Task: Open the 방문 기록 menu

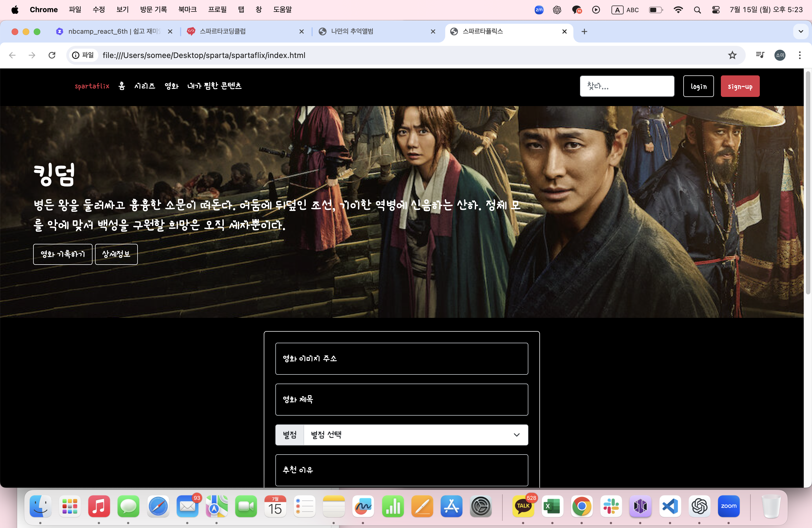Action: tap(154, 10)
